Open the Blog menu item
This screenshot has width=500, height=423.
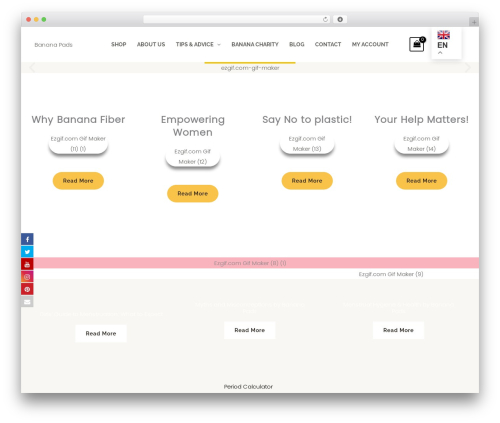(x=297, y=44)
